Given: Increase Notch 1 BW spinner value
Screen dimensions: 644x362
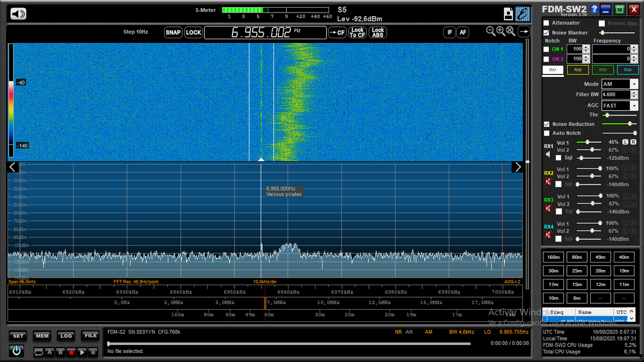Looking at the screenshot, I should [586, 47].
